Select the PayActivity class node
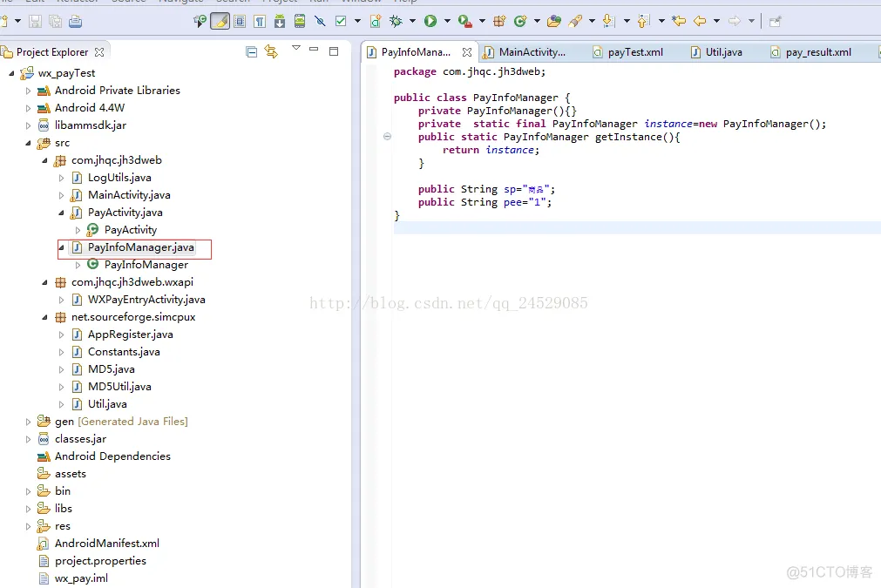The height and width of the screenshot is (588, 881). click(131, 230)
